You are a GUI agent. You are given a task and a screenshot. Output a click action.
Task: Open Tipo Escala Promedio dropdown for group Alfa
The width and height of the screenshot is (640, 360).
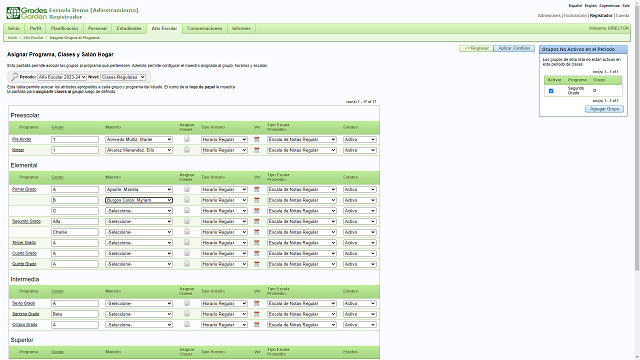[302, 221]
